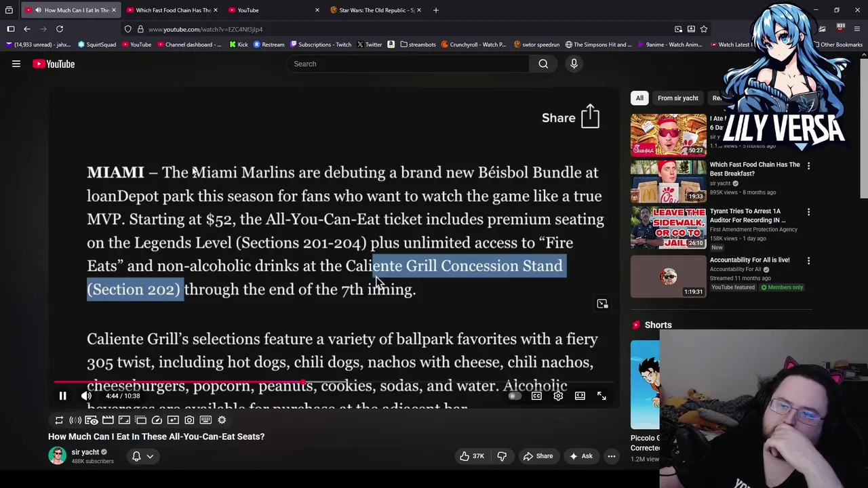
Task: Click the Shorts section heading
Action: point(658,325)
